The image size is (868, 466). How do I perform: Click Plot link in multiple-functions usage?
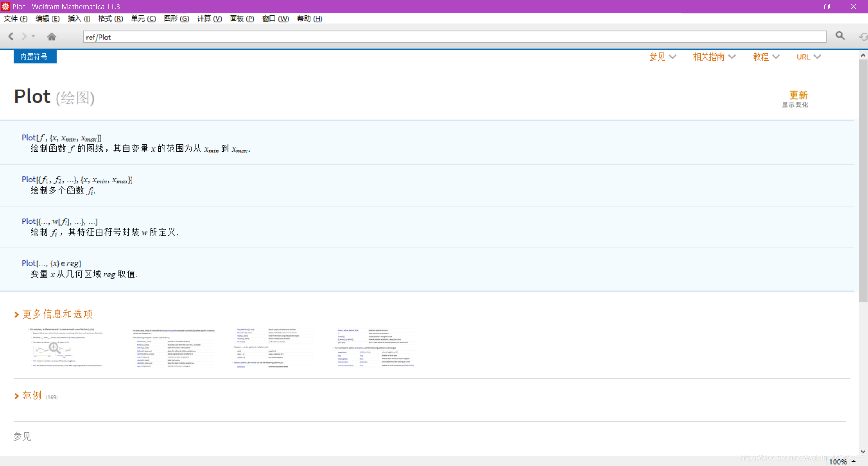click(x=28, y=179)
